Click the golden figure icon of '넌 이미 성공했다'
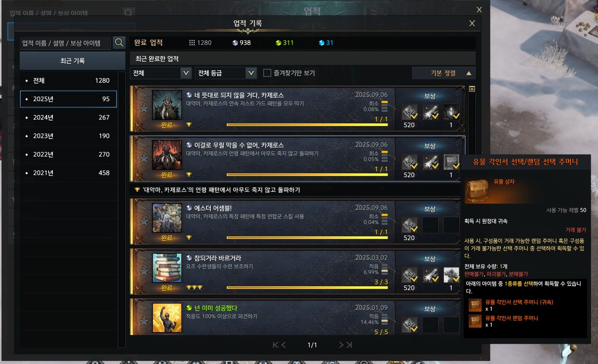The height and width of the screenshot is (364, 598). click(167, 318)
